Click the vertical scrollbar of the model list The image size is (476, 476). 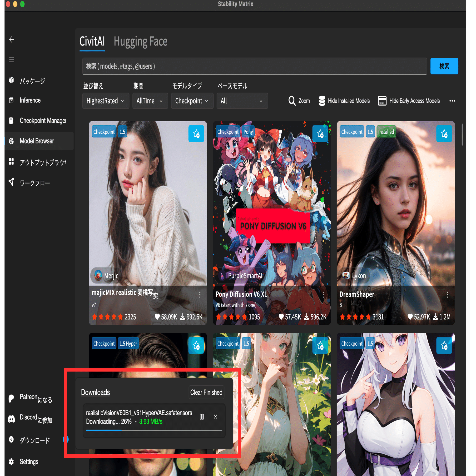tap(462, 134)
